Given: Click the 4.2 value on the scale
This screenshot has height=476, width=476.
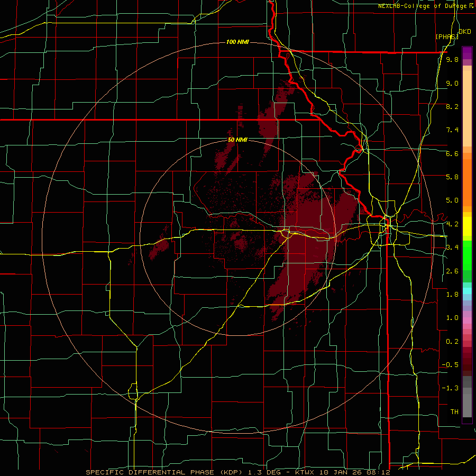Looking at the screenshot, I should pos(452,224).
